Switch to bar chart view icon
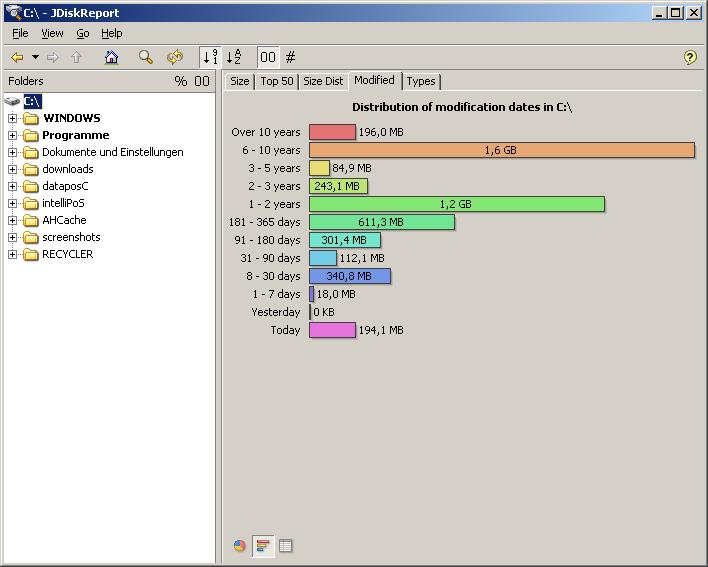The width and height of the screenshot is (708, 567). pyautogui.click(x=263, y=546)
